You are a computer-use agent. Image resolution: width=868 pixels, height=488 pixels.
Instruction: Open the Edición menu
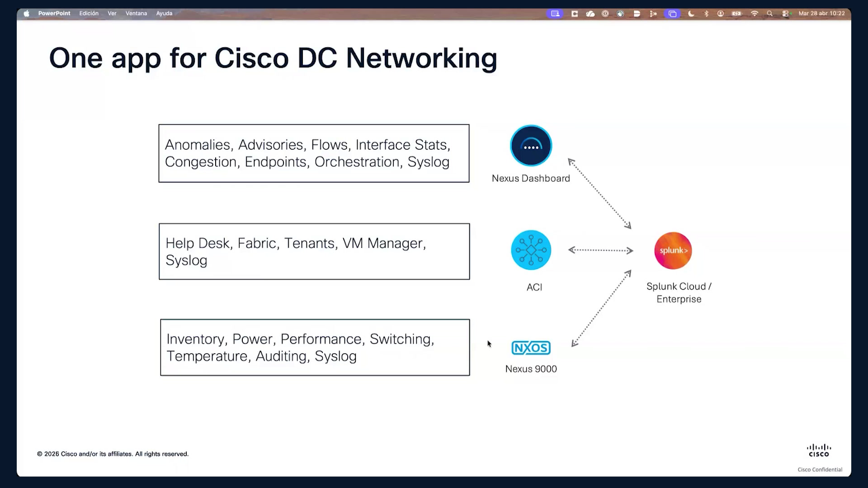pyautogui.click(x=89, y=14)
